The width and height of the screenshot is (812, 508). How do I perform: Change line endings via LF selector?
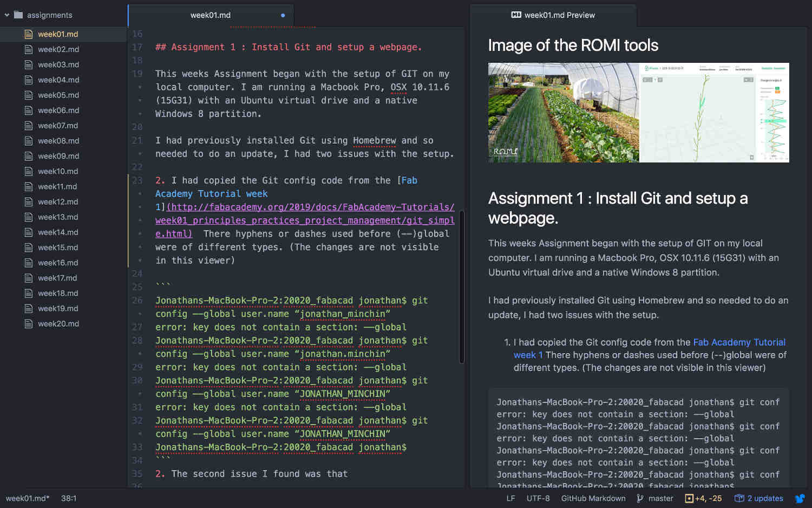tap(510, 498)
